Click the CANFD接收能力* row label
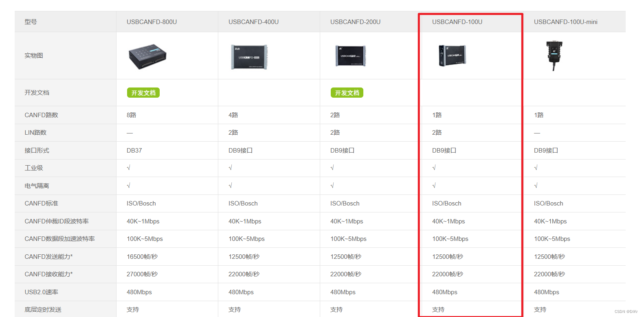Viewport: 644px width, 317px height. click(48, 274)
